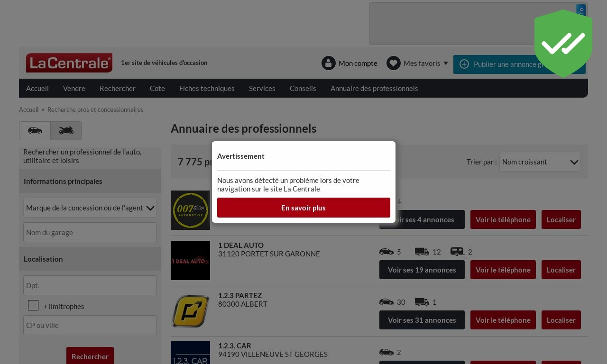
Task: Open the Services menu item
Action: pyautogui.click(x=262, y=88)
